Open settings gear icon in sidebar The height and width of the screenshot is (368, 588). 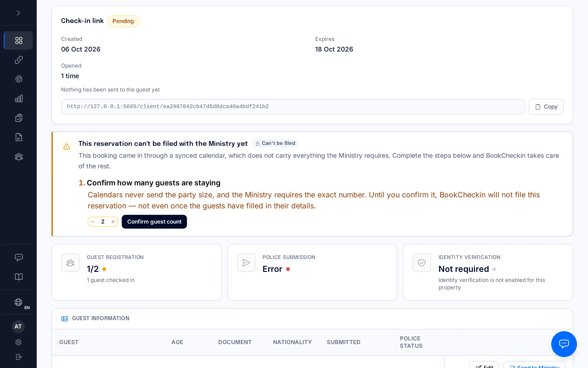[x=18, y=342]
